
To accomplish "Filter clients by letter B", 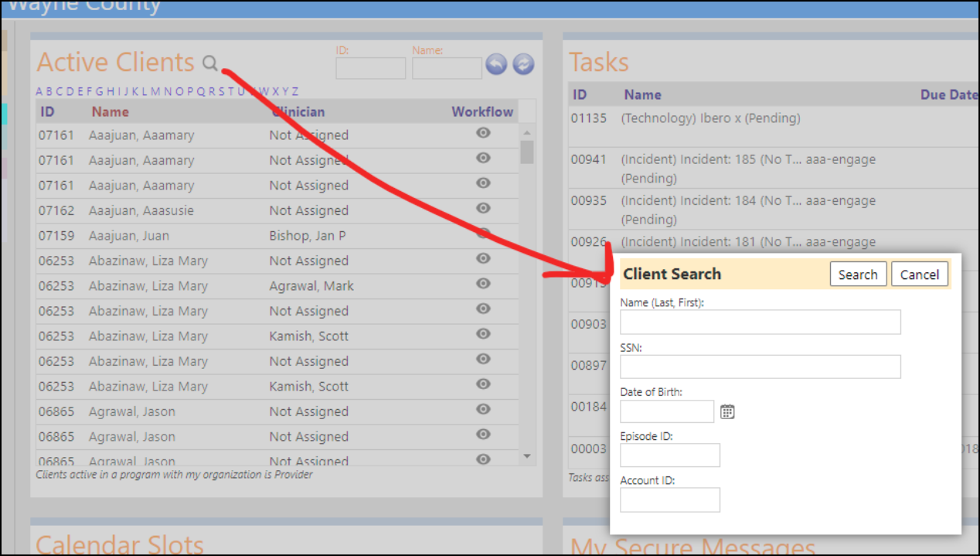I will coord(49,91).
